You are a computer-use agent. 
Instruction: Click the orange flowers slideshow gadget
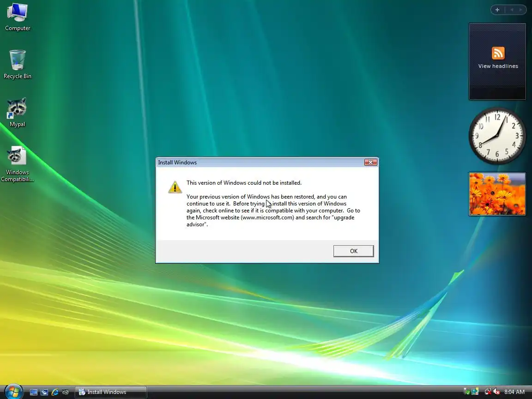[x=497, y=194]
